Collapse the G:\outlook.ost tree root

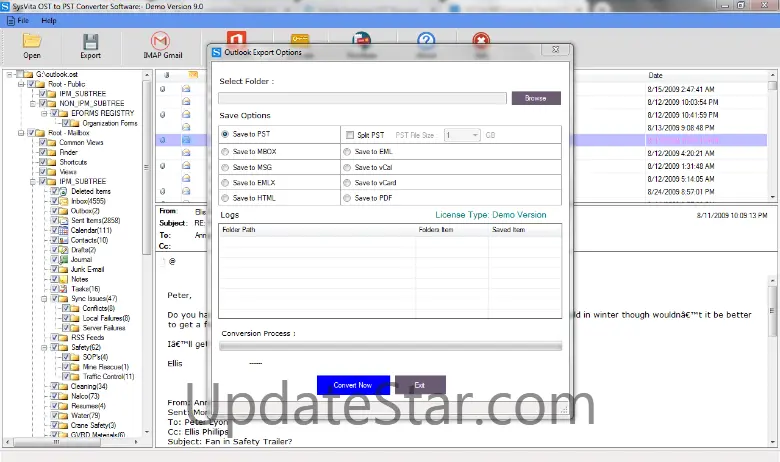click(9, 74)
